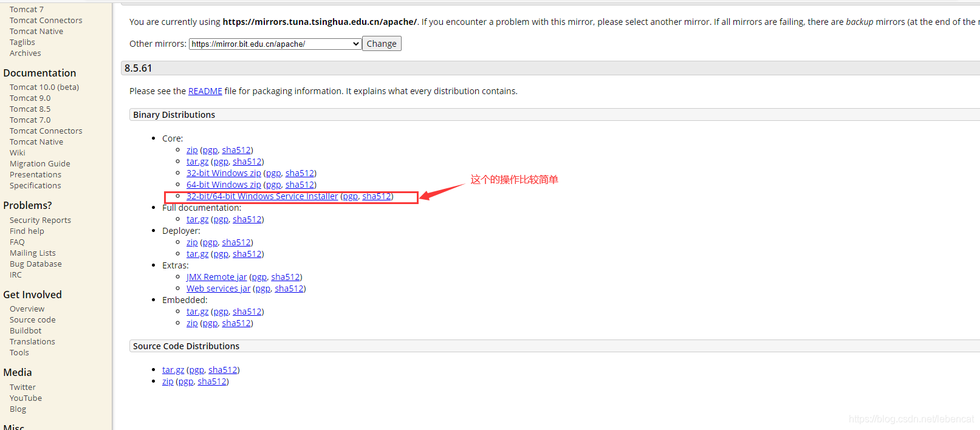Open Tomcat 7 download page
Viewport: 980px width, 430px height.
[x=27, y=10]
